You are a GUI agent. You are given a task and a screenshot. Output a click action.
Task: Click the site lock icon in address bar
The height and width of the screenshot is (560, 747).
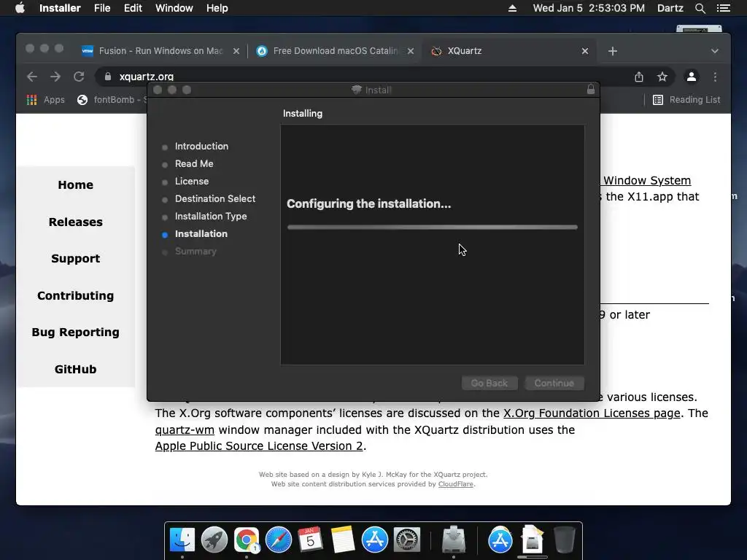pos(108,77)
